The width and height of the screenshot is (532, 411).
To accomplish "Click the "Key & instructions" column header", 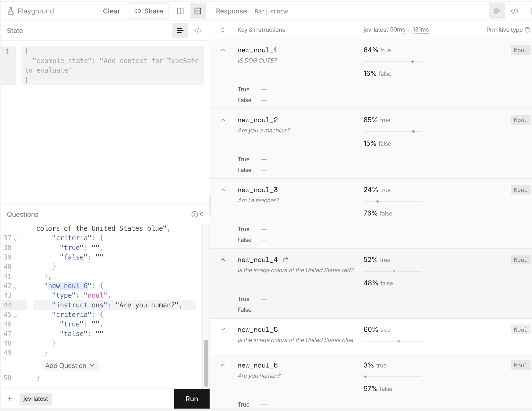I will click(x=261, y=30).
